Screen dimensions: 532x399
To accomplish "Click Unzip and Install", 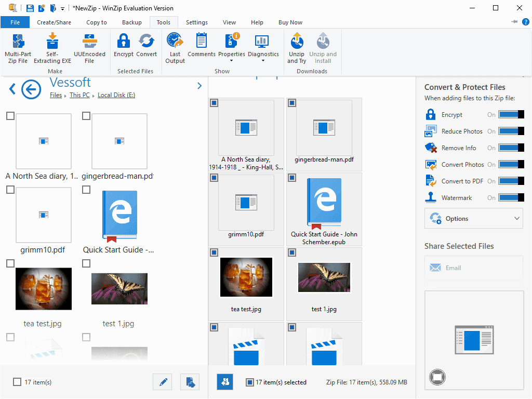I will click(323, 48).
